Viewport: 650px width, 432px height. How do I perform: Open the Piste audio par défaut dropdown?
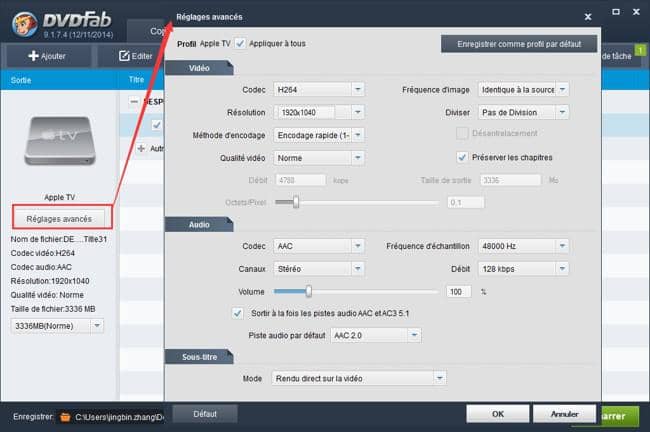(414, 335)
